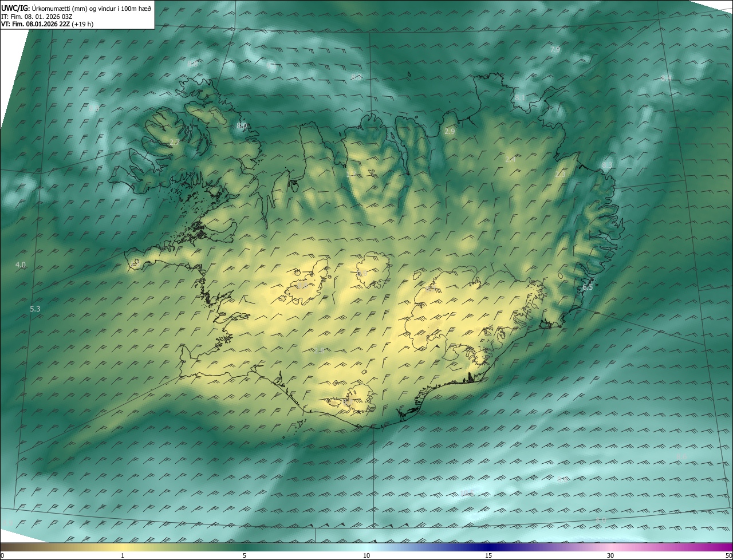
Task: Click the 'VT: Fim. 08.01.2026 22Z (+19 h)' line
Action: (48, 24)
